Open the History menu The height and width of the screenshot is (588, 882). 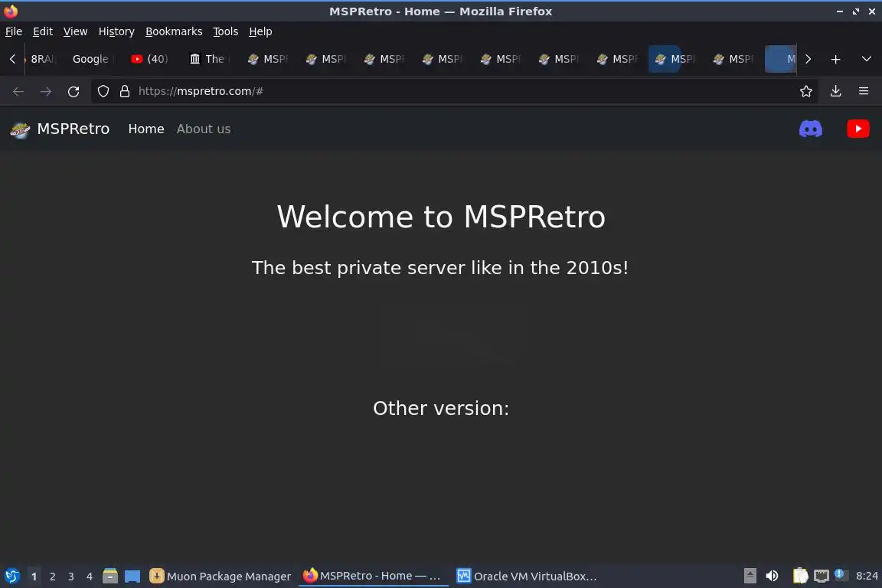click(x=116, y=31)
